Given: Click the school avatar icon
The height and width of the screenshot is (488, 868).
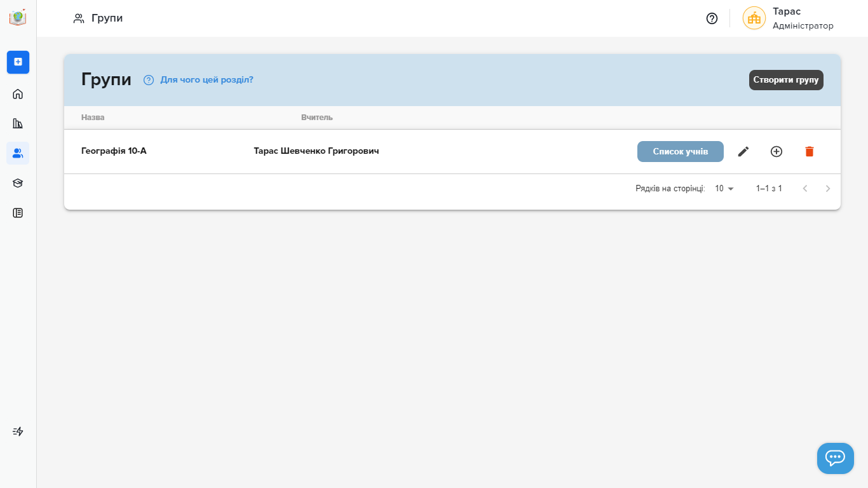Looking at the screenshot, I should point(754,18).
